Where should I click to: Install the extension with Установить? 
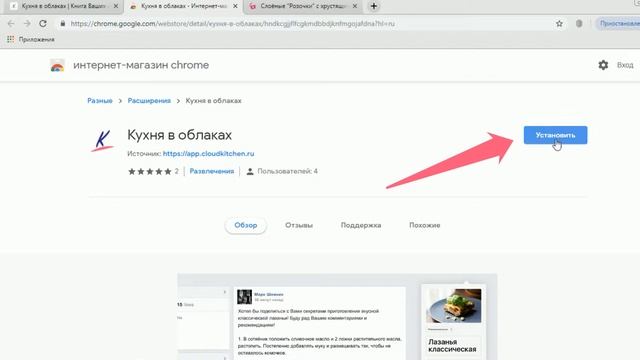(556, 135)
